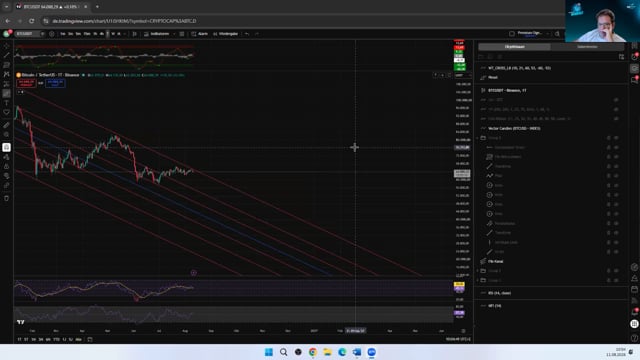Click the object tree icon in right sidebar
640x360 pixels.
click(x=634, y=68)
